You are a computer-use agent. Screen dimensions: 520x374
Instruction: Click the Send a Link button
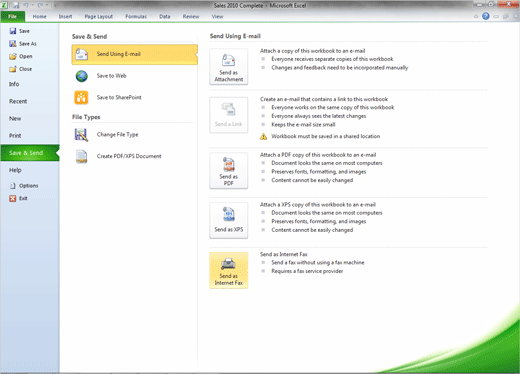[229, 115]
